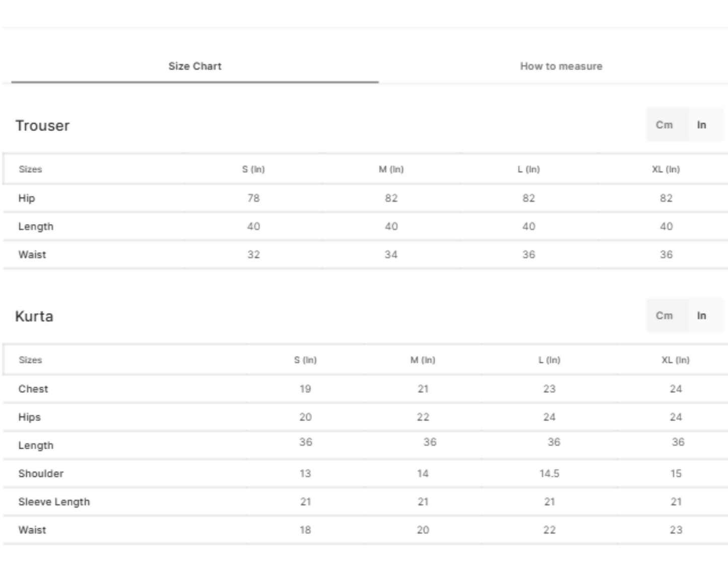Click the Trouser Waist row label
This screenshot has width=728, height=582.
[x=32, y=254]
